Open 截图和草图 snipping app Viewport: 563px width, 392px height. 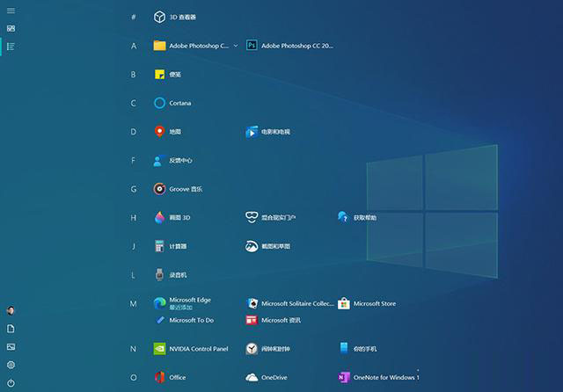click(267, 246)
